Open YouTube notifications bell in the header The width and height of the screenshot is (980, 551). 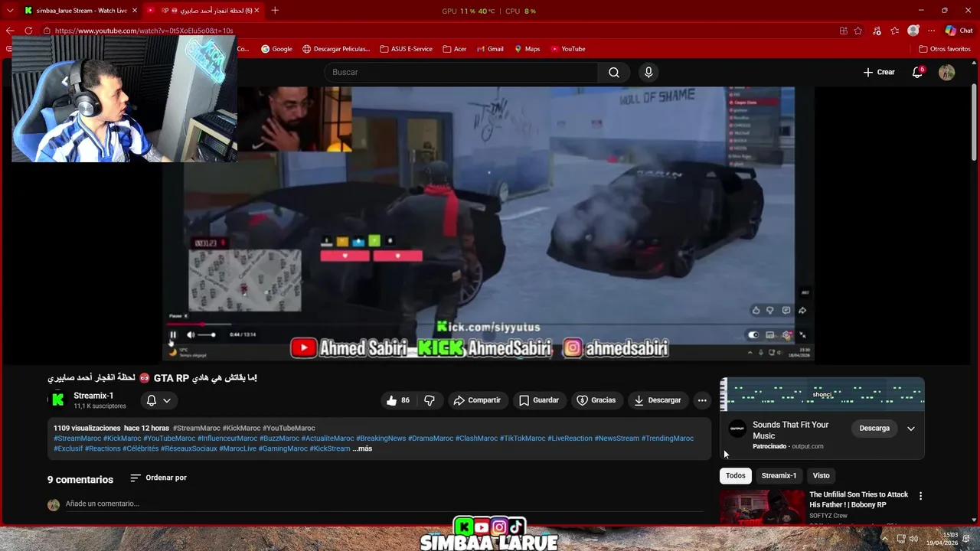click(x=917, y=72)
